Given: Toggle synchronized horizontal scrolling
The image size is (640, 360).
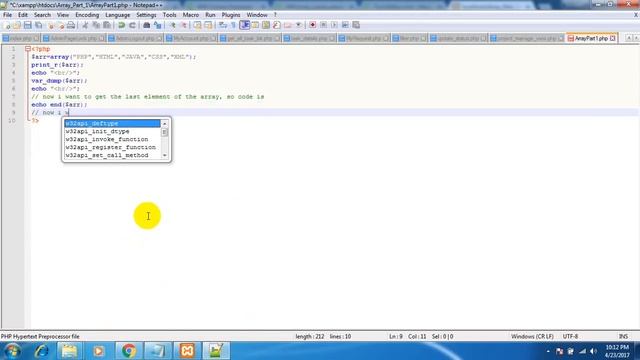Looking at the screenshot, I should [208, 25].
